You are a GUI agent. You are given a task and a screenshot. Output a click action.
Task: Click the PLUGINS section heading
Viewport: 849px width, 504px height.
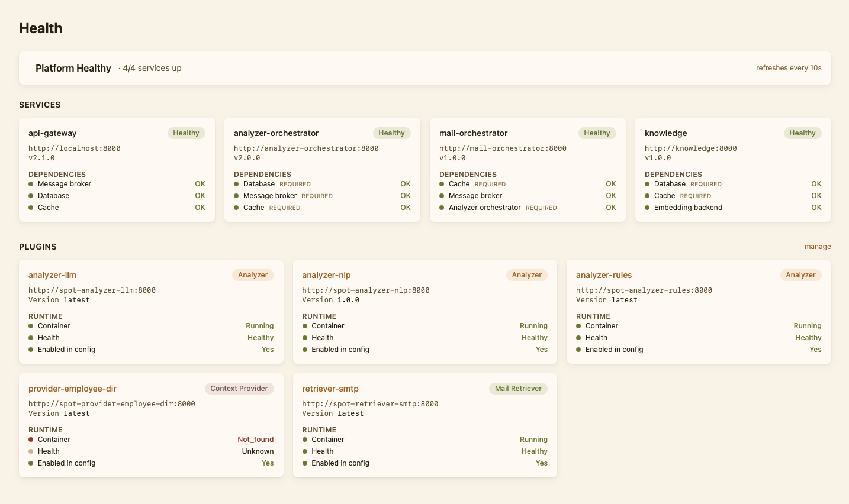(x=38, y=247)
